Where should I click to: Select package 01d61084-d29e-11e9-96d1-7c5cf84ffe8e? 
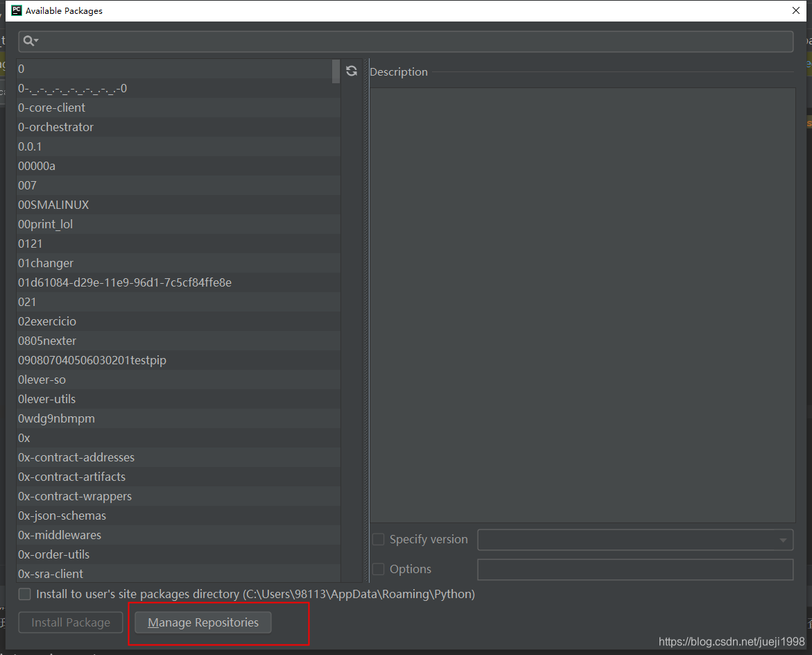[x=179, y=282]
